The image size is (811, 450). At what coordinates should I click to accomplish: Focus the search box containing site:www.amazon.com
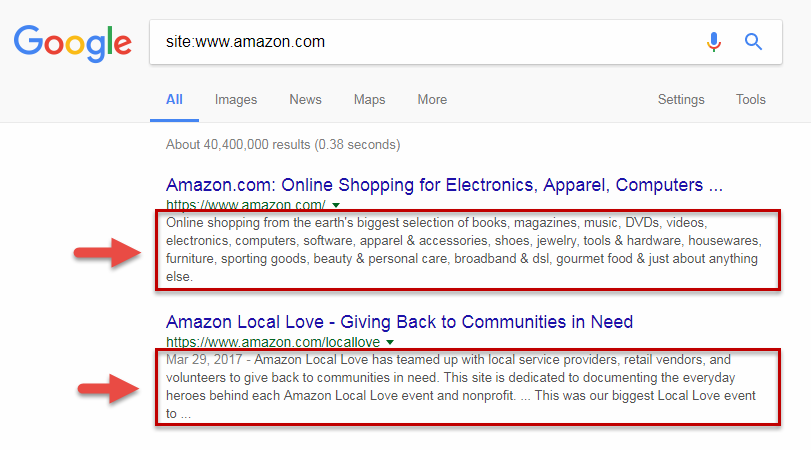tap(420, 42)
